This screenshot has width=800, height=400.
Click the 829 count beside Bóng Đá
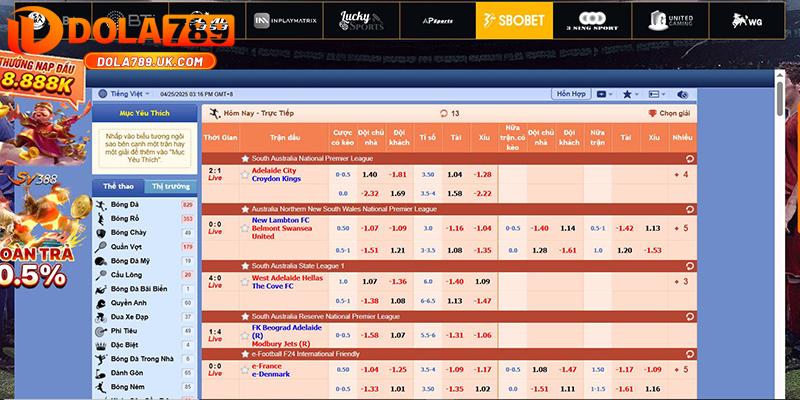click(187, 205)
